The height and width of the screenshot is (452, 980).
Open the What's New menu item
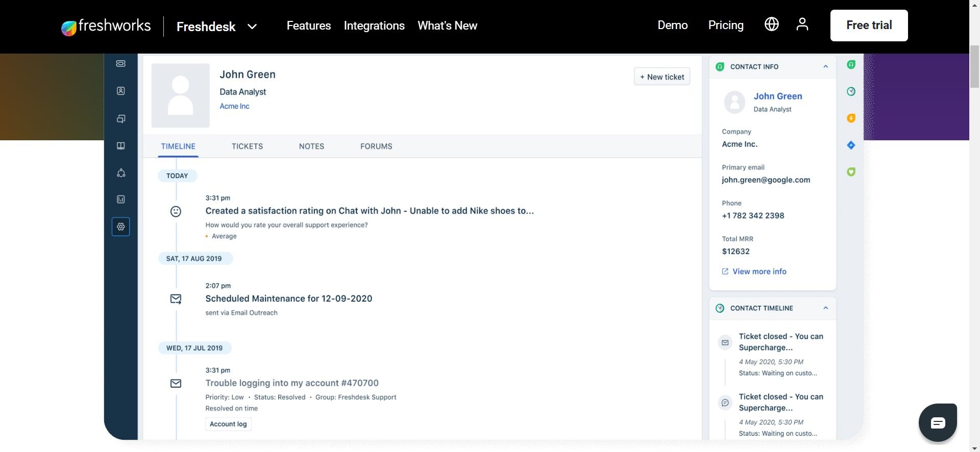pyautogui.click(x=448, y=26)
